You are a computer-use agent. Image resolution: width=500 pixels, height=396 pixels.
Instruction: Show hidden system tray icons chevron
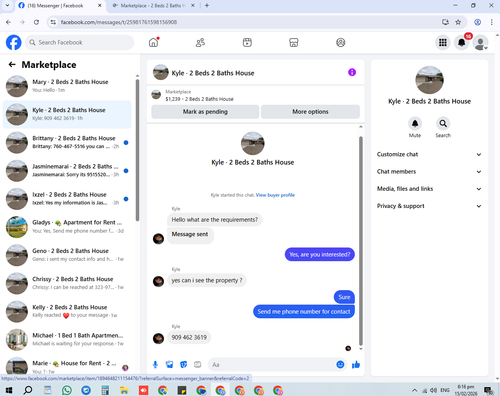tap(414, 390)
